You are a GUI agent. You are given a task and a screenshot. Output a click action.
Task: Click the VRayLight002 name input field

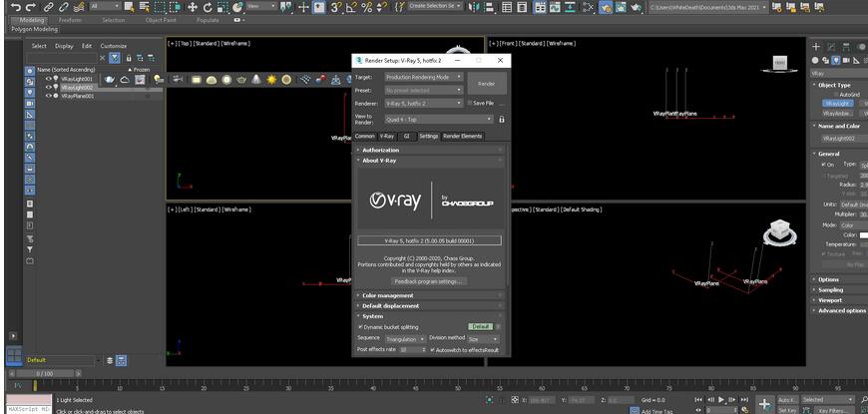click(x=844, y=139)
